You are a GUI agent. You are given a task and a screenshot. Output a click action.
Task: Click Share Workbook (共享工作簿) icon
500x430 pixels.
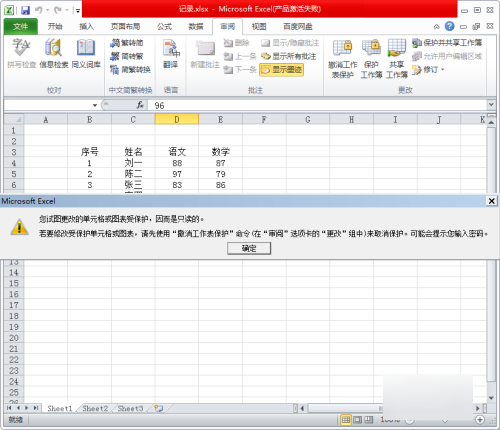[397, 58]
